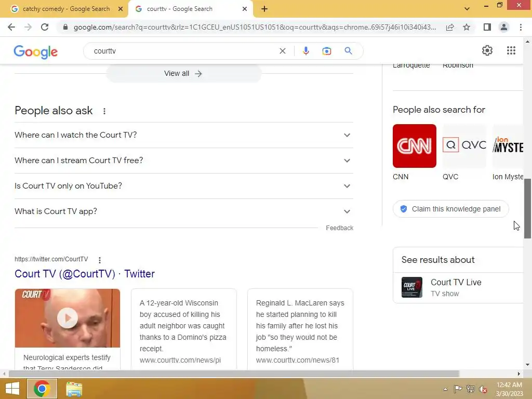This screenshot has height=399, width=532.
Task: Click the address bar URL
Action: [x=255, y=27]
